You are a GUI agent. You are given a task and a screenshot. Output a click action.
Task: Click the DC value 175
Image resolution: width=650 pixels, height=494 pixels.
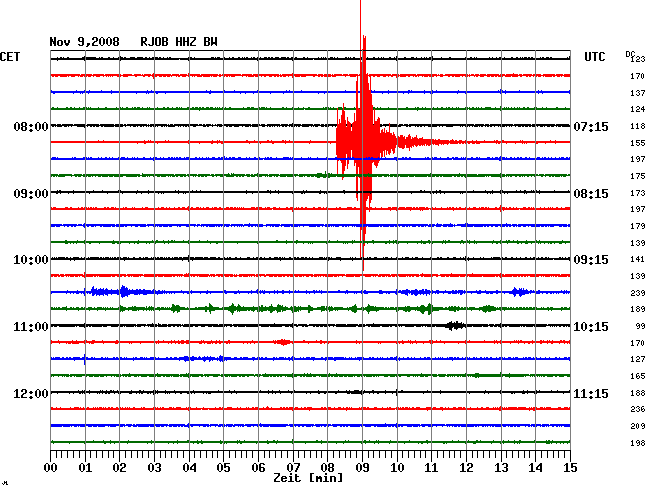pyautogui.click(x=638, y=176)
